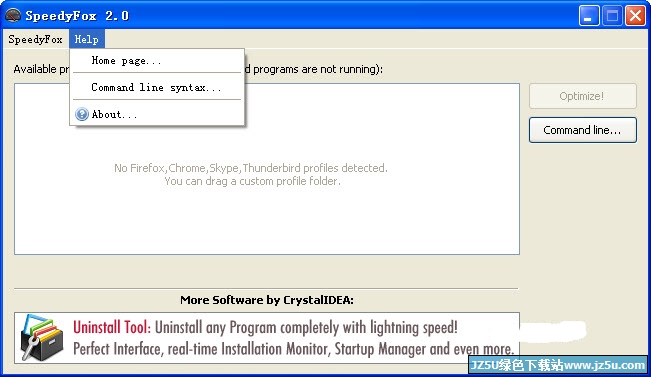Click 'No Firefox,Chrome,Skype,Thunderbird profiles detected.' text
The height and width of the screenshot is (377, 651).
point(251,168)
